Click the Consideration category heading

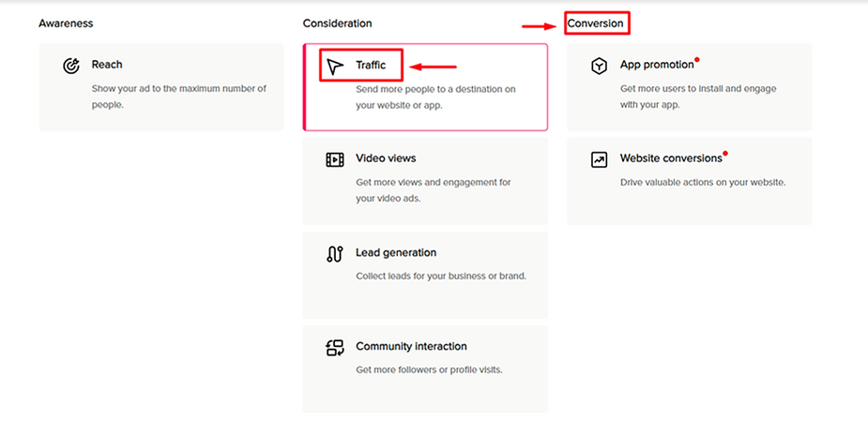337,23
